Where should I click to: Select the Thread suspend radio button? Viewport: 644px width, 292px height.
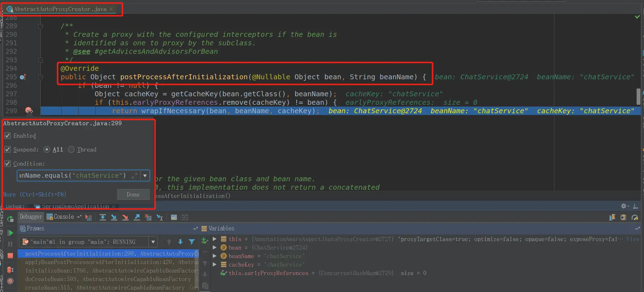tap(71, 149)
